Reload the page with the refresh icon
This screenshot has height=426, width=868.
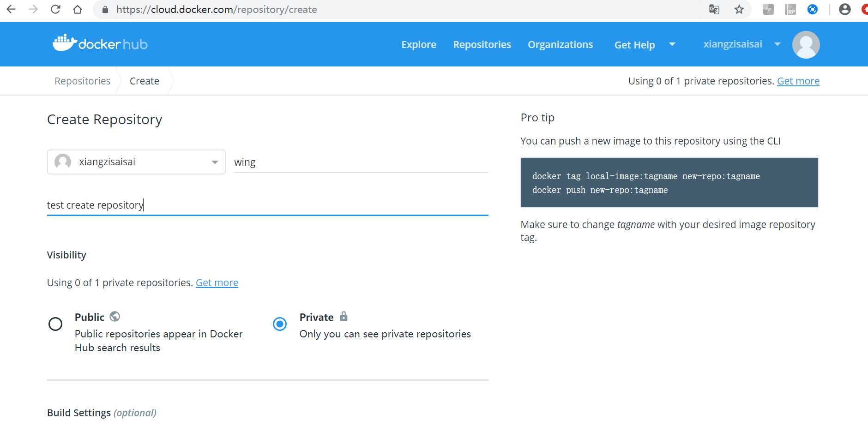(x=55, y=9)
